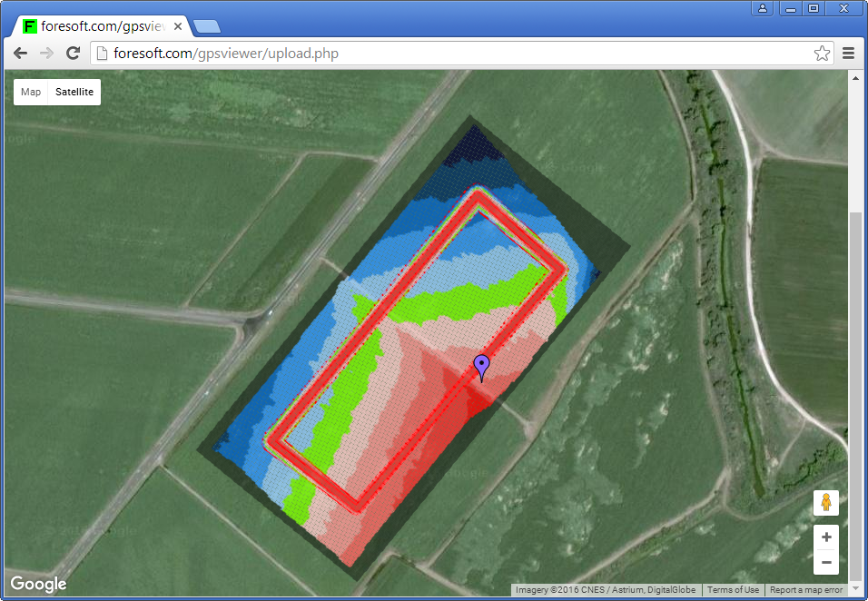This screenshot has width=868, height=601.
Task: Click the Google logo on the map
Action: [x=39, y=584]
